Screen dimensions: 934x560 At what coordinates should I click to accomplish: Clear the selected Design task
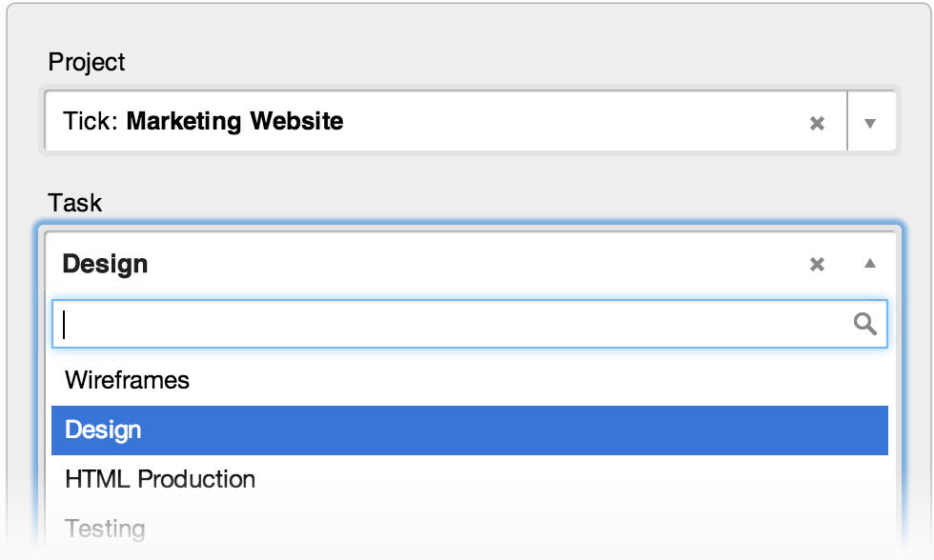817,265
